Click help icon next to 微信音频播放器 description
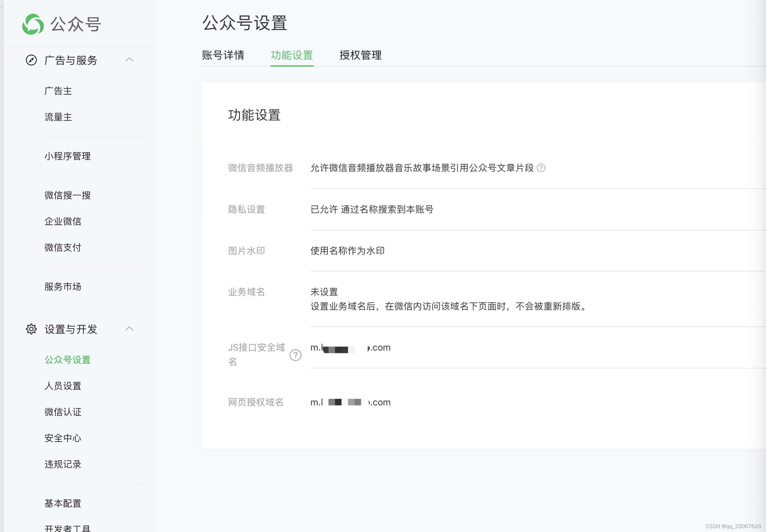 coord(541,168)
